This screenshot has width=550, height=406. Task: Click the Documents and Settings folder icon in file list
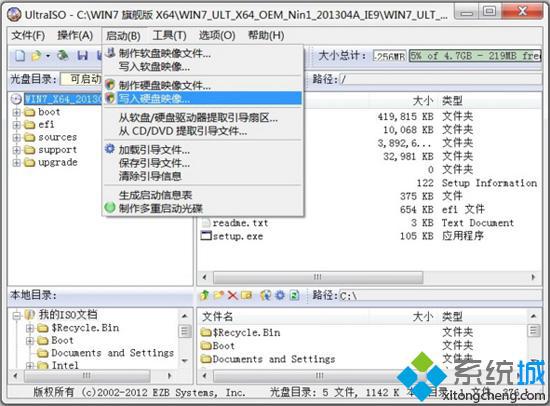pos(206,359)
